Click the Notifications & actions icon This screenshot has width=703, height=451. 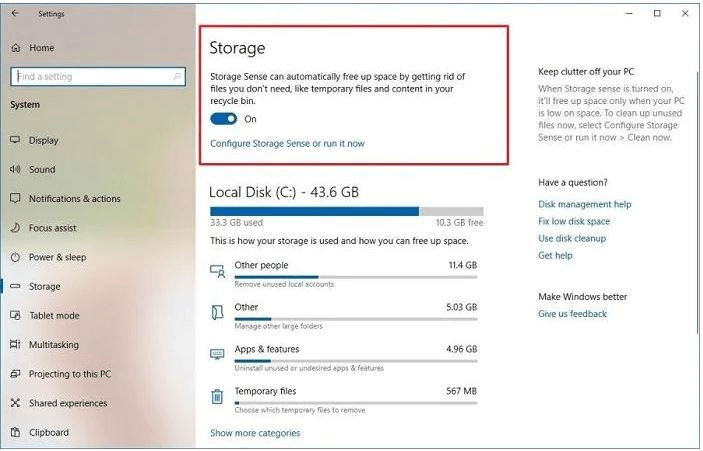click(x=15, y=198)
